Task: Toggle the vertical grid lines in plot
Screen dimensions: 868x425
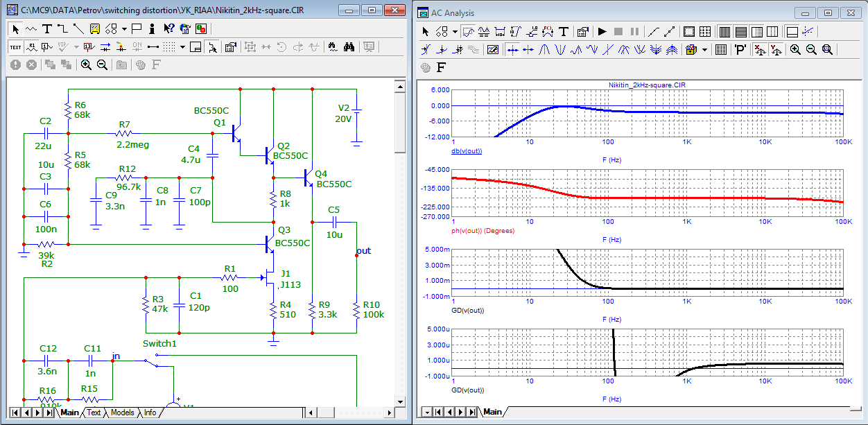Action: click(724, 31)
